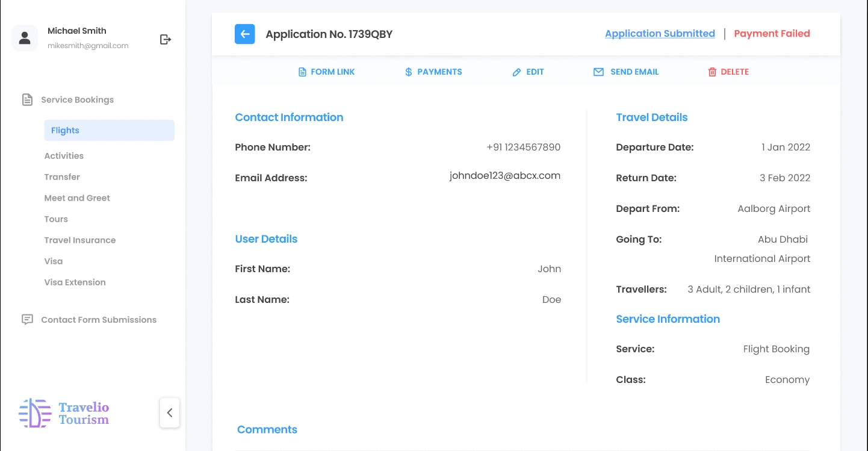Click the user avatar icon

pyautogui.click(x=25, y=39)
